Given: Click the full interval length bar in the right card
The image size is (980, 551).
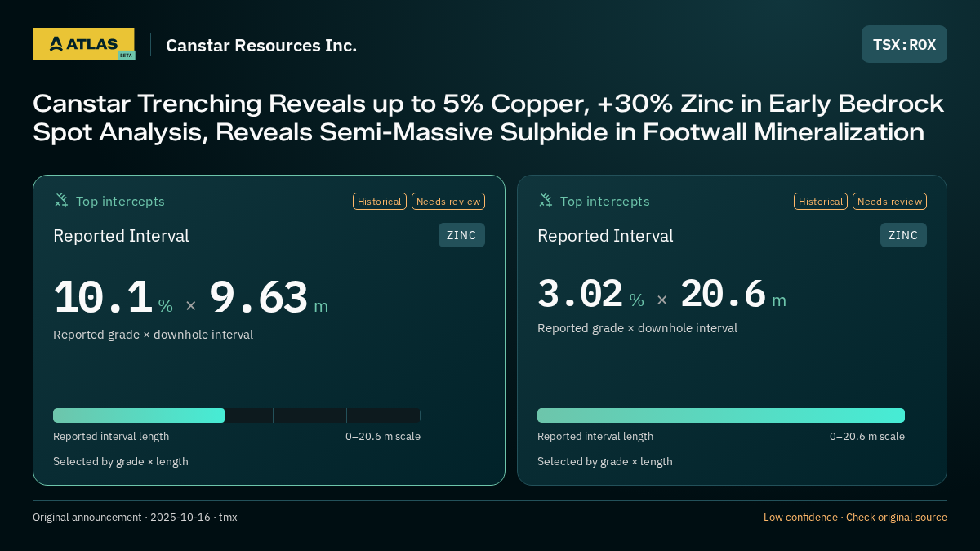Looking at the screenshot, I should coord(721,415).
